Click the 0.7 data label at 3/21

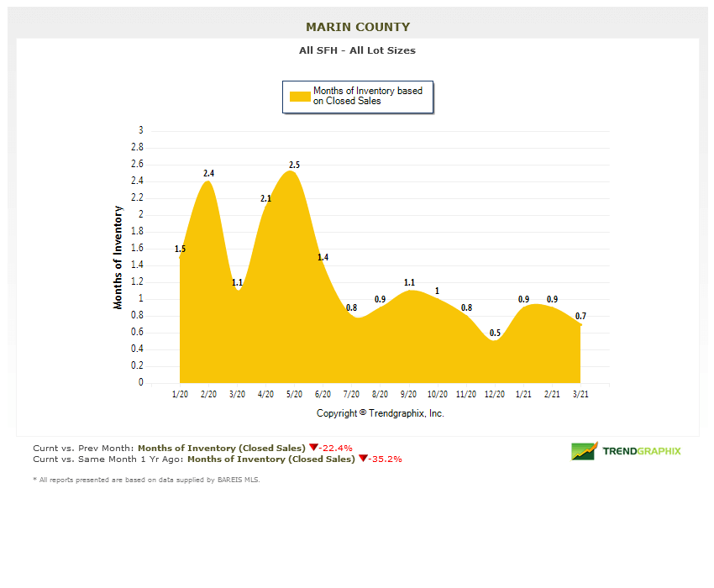[580, 316]
